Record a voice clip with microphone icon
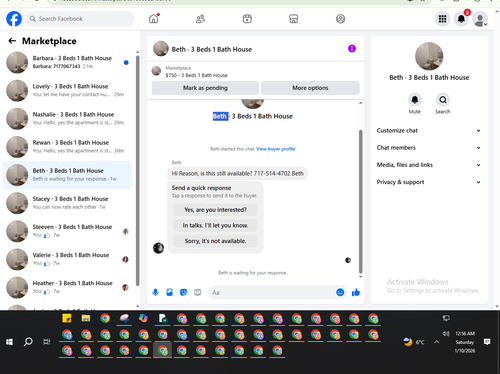Image resolution: width=500 pixels, height=374 pixels. [155, 292]
